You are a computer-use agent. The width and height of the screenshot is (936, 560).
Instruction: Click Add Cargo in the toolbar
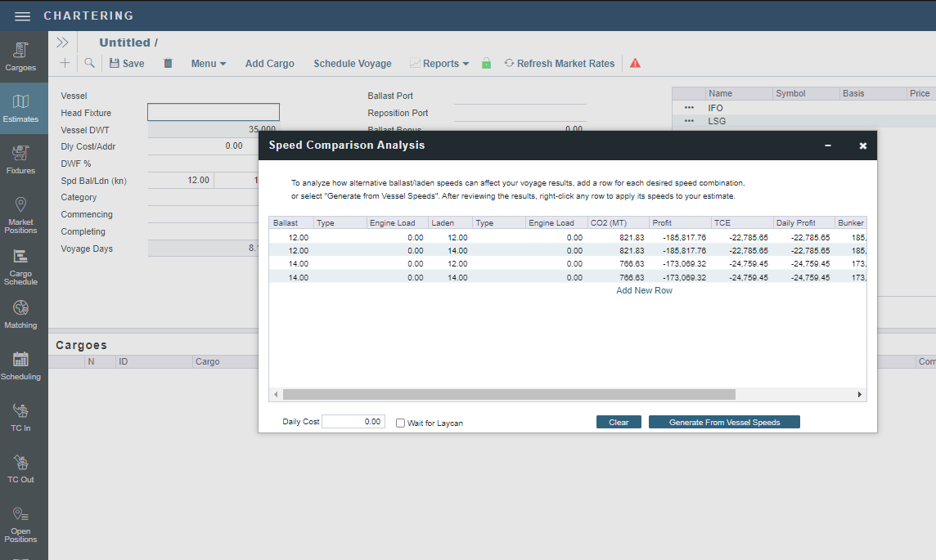(x=269, y=63)
